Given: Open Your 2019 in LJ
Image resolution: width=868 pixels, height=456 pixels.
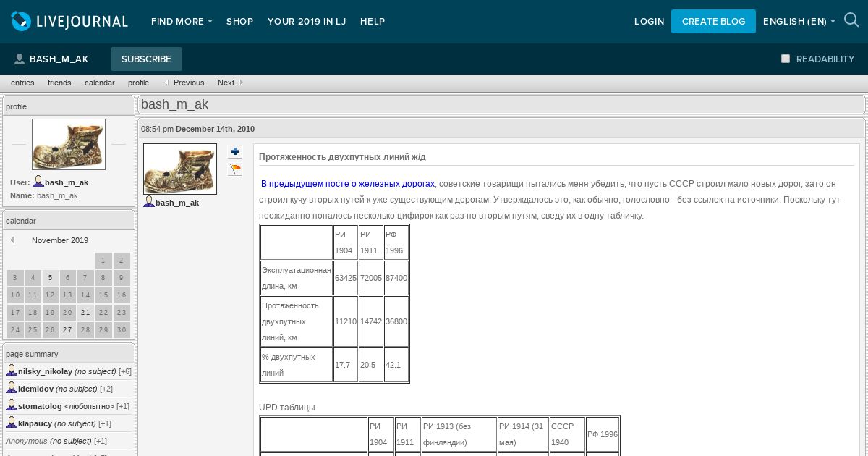Looking at the screenshot, I should (307, 22).
